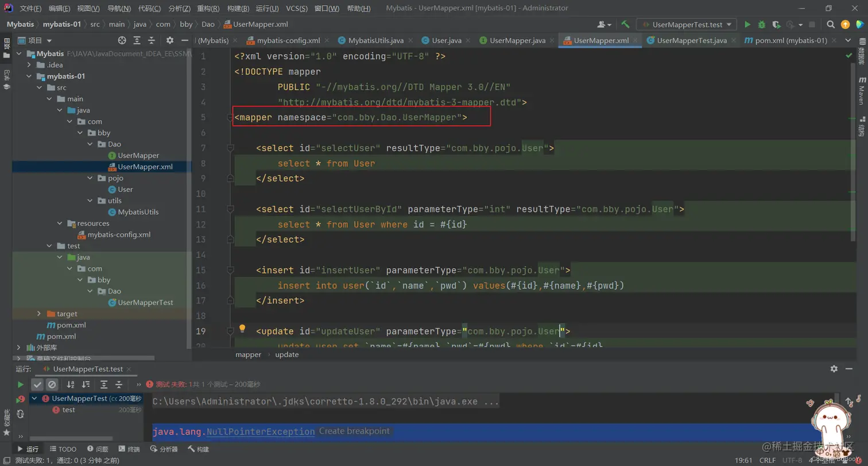Click the CRLF line separator in status bar

768,460
